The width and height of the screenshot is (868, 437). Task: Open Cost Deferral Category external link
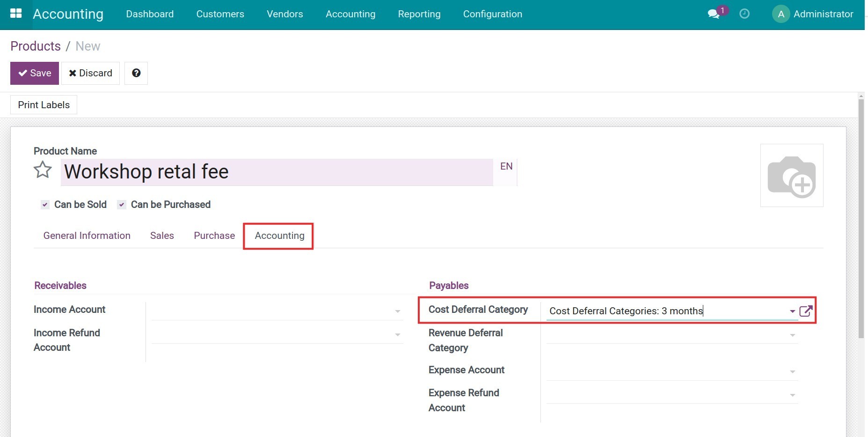(806, 311)
